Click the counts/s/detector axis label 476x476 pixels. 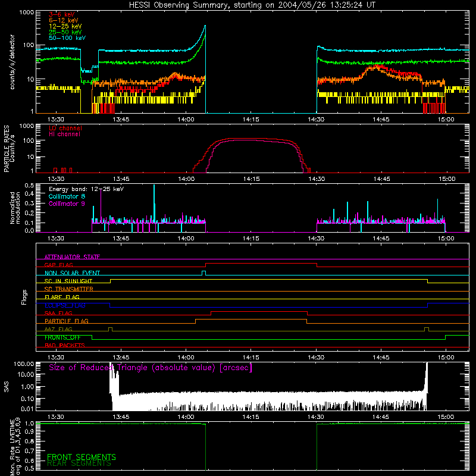(x=12, y=62)
